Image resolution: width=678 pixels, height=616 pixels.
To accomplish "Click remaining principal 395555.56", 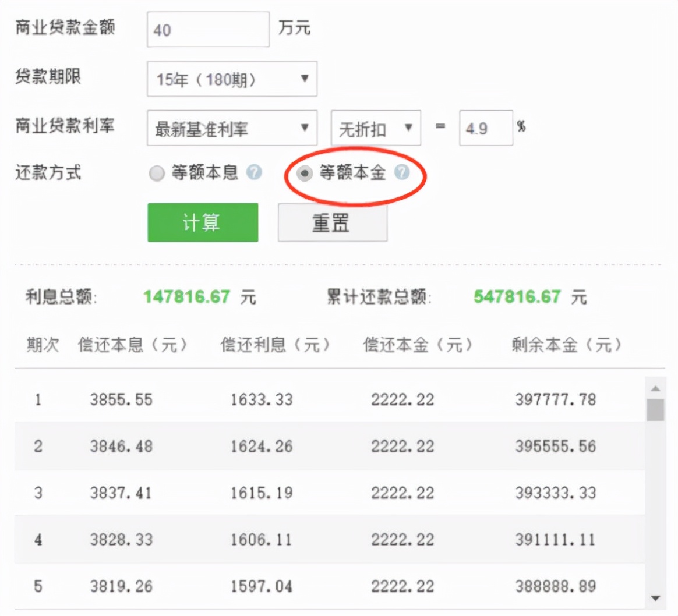I will click(556, 446).
